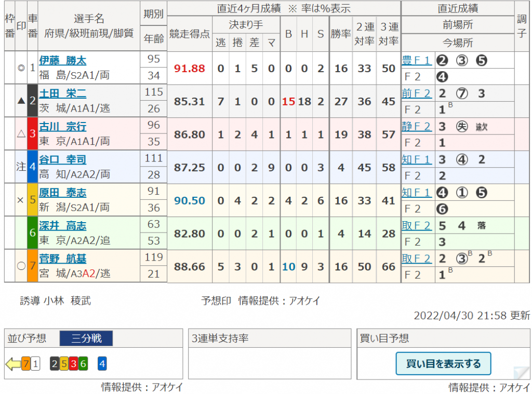Click black car 2 lineup badge
Viewport: 532px width, 394px height.
(x=55, y=364)
